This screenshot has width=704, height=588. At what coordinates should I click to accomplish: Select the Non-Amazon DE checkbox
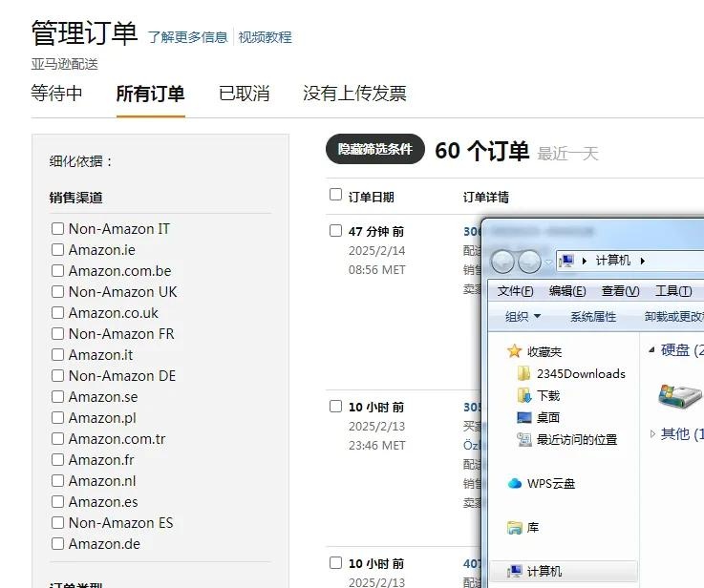tap(57, 376)
